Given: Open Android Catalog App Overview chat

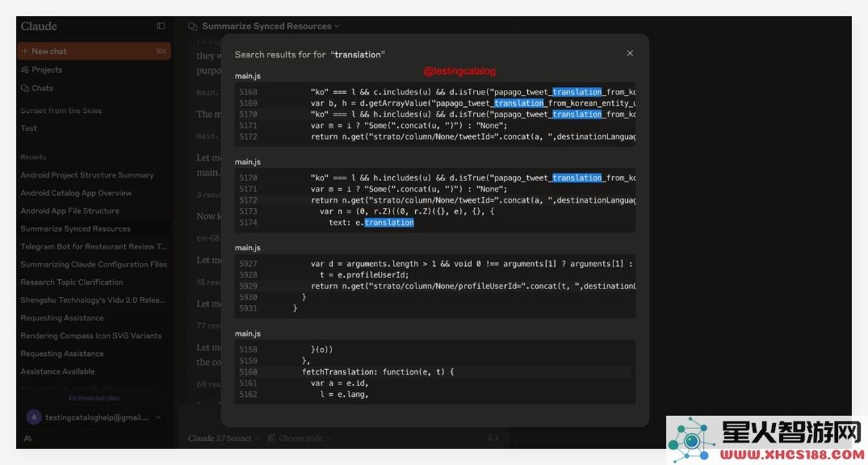Looking at the screenshot, I should (76, 193).
